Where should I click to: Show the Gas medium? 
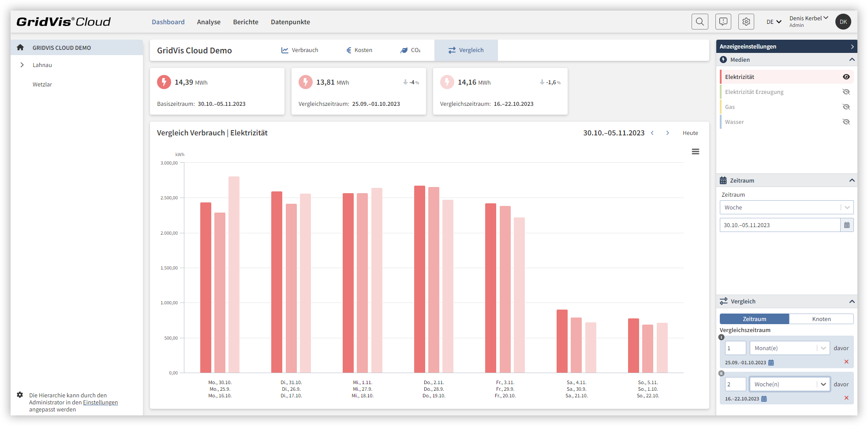846,106
